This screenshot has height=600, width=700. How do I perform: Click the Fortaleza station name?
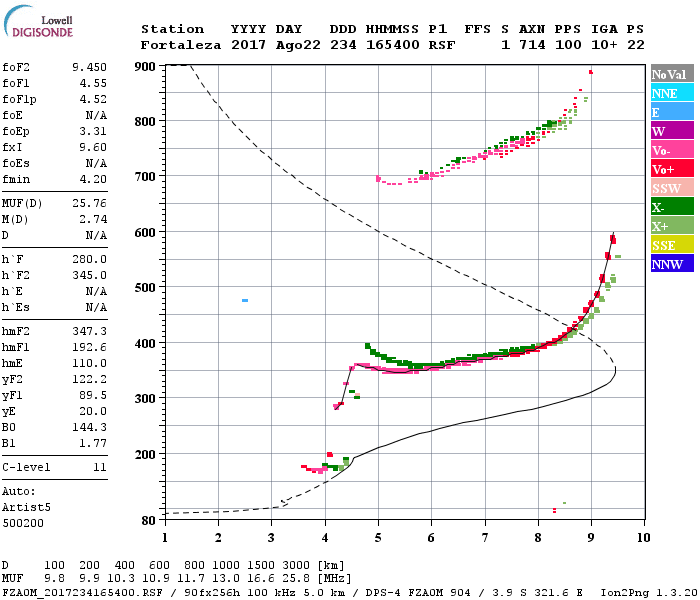point(181,45)
